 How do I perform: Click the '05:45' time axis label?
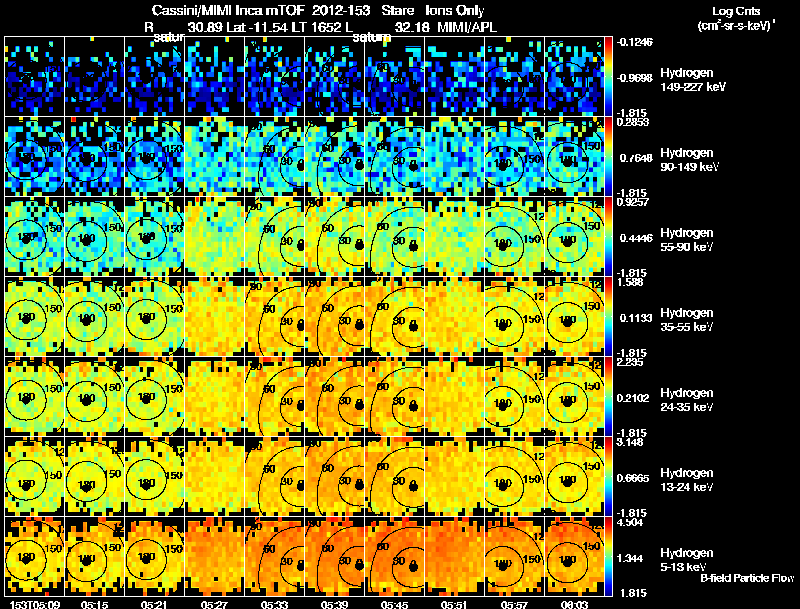click(394, 604)
